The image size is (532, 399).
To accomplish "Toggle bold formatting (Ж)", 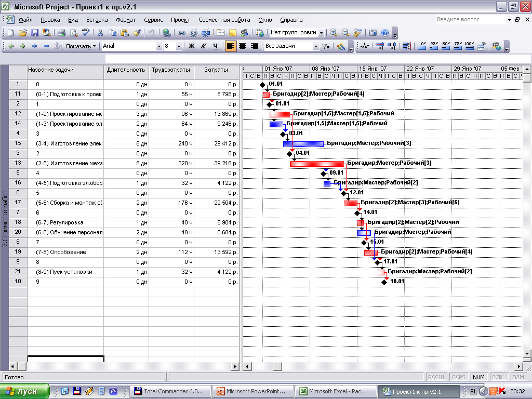I will (192, 46).
